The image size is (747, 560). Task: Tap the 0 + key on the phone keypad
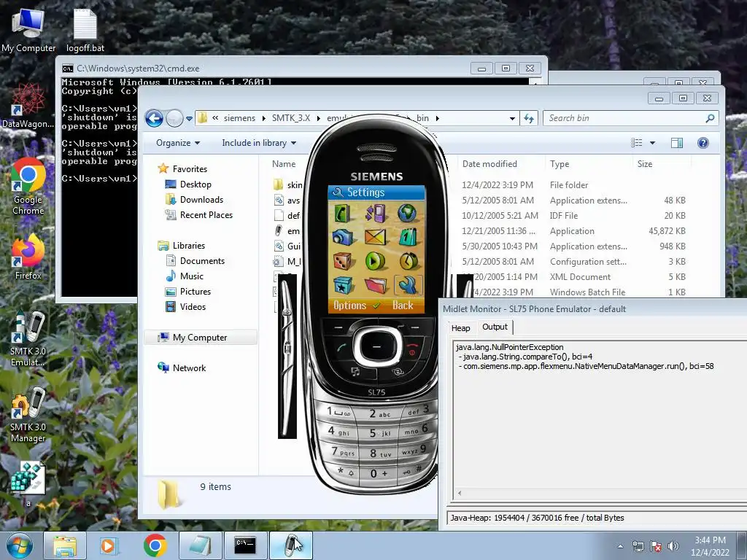point(379,473)
